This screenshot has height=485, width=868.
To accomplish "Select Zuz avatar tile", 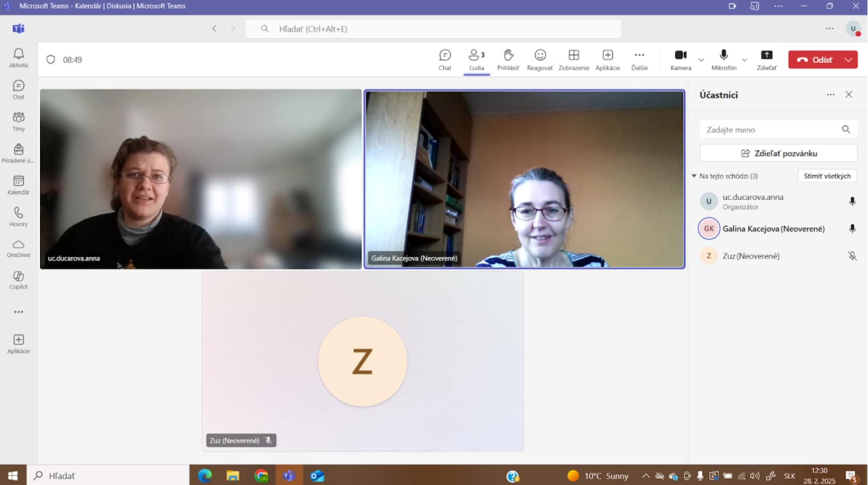I will [x=362, y=362].
